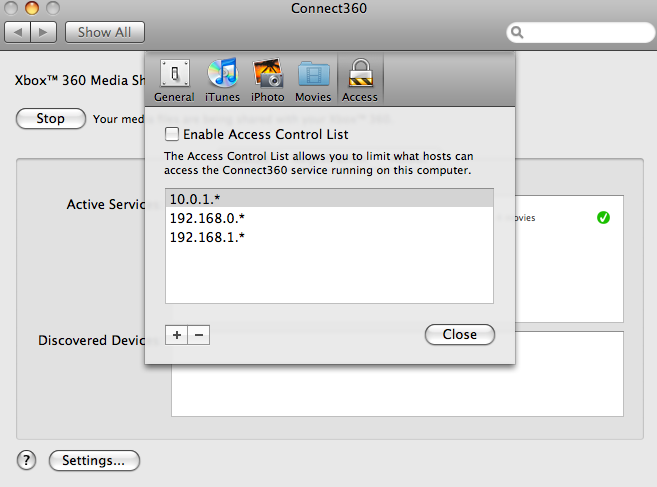Close the settings sheet
Viewport: 657px width, 487px height.
[x=460, y=334]
